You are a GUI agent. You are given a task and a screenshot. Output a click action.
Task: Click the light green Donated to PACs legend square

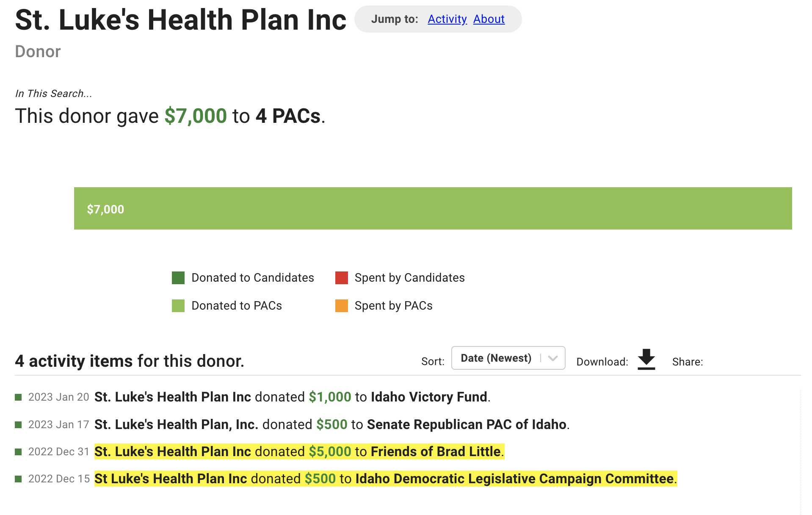[178, 306]
